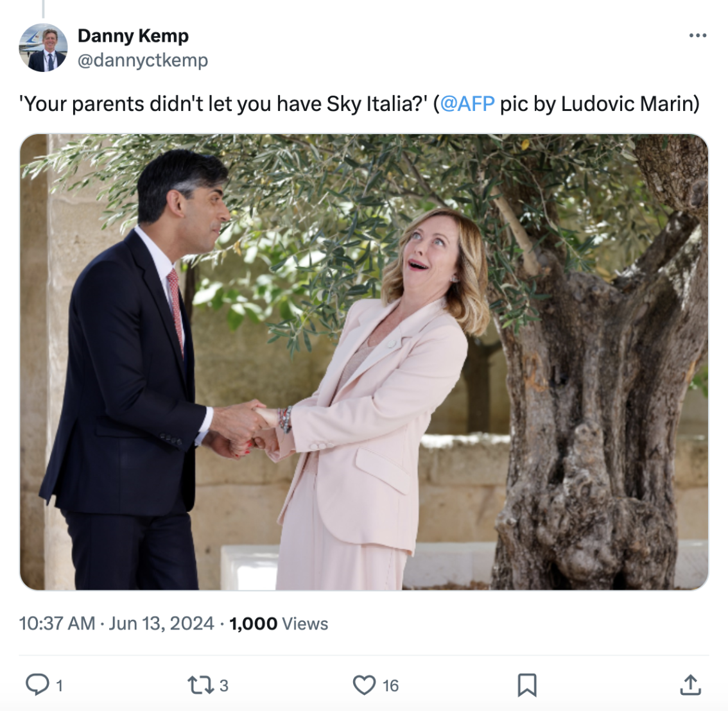
Task: Bookmark this tweet
Action: click(x=526, y=685)
